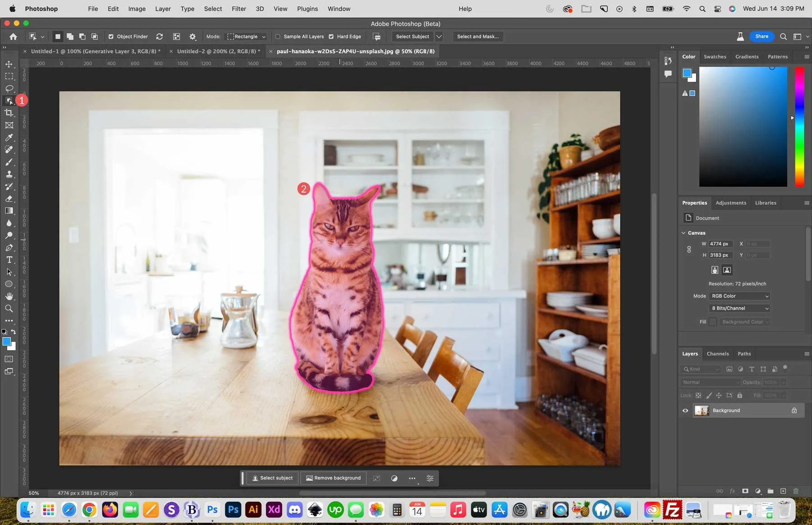Click the Select and Mask button
Viewport: 812px width, 525px height.
pyautogui.click(x=477, y=37)
